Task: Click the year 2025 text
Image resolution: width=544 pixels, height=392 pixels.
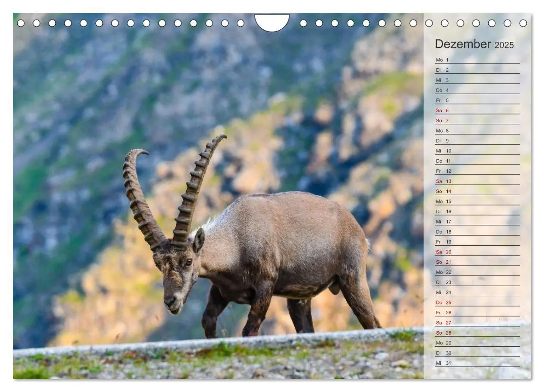Action: (504, 45)
